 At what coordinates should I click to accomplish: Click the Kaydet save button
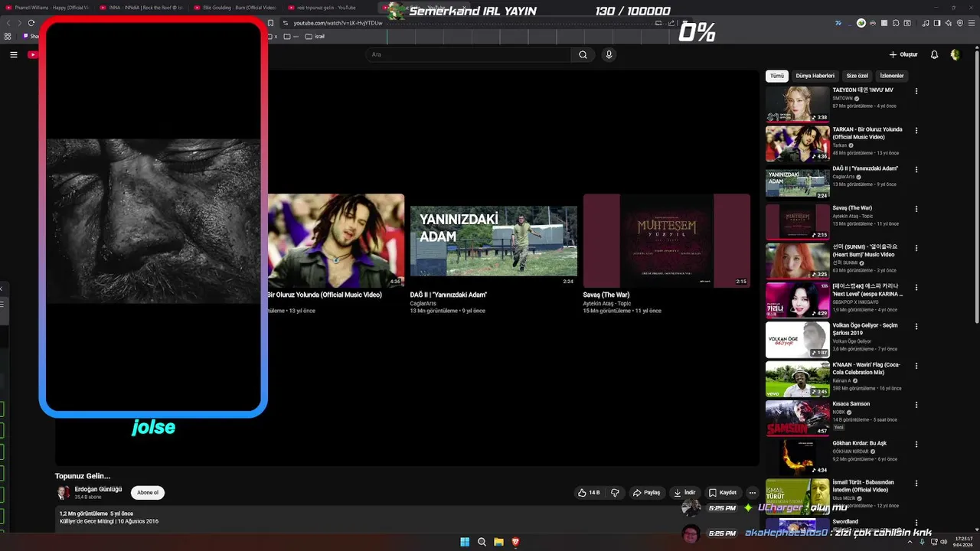coord(723,493)
